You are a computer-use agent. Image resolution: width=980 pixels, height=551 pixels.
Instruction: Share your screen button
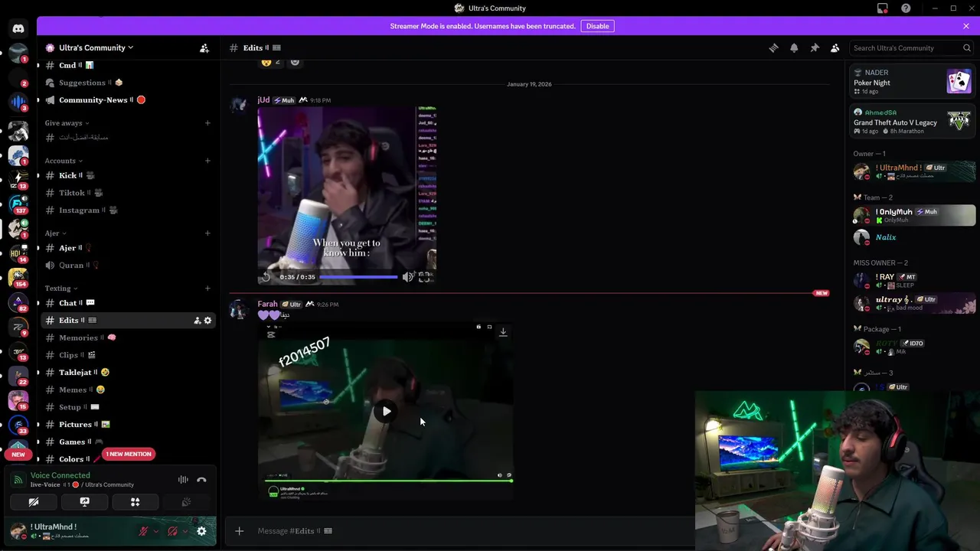84,502
